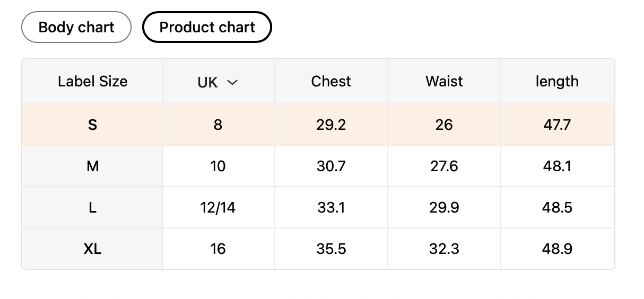Click the UK size 16 cell
The width and height of the screenshot is (644, 299).
[218, 249]
